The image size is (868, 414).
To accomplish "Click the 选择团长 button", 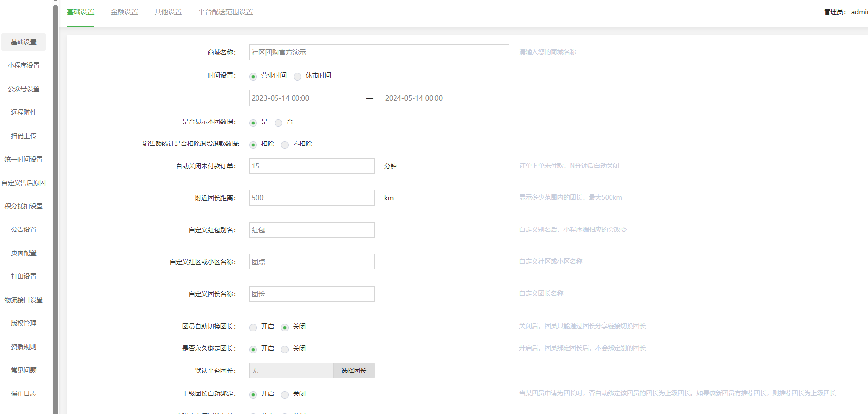I will click(x=354, y=371).
